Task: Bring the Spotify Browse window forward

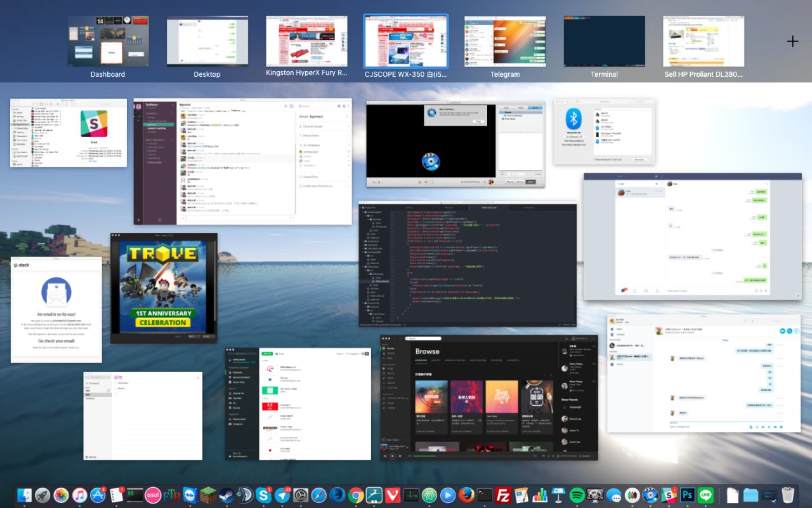Action: pos(489,397)
